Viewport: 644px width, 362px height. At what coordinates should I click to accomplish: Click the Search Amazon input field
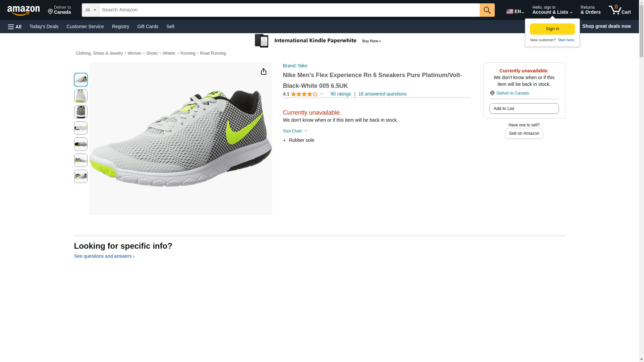pos(289,10)
